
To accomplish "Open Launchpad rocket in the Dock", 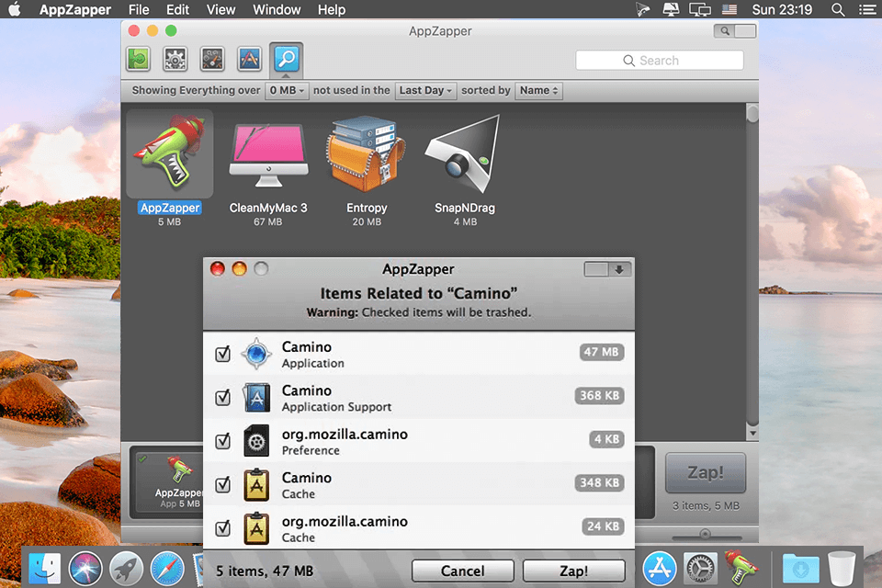I will (126, 569).
